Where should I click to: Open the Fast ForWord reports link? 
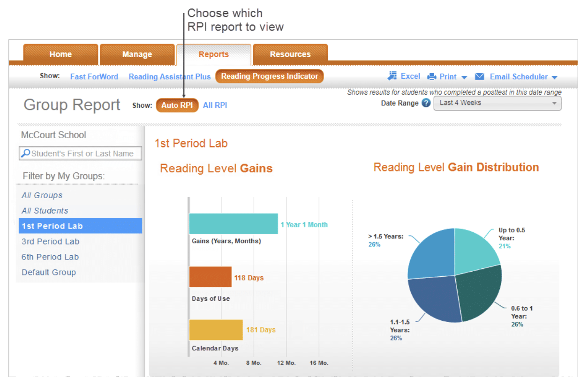coord(94,76)
